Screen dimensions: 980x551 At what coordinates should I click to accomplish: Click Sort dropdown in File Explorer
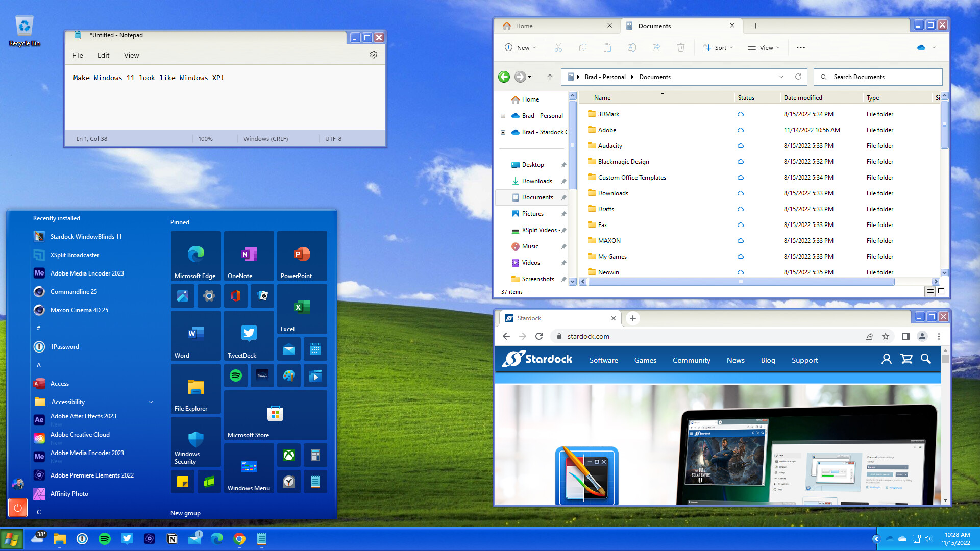[719, 47]
